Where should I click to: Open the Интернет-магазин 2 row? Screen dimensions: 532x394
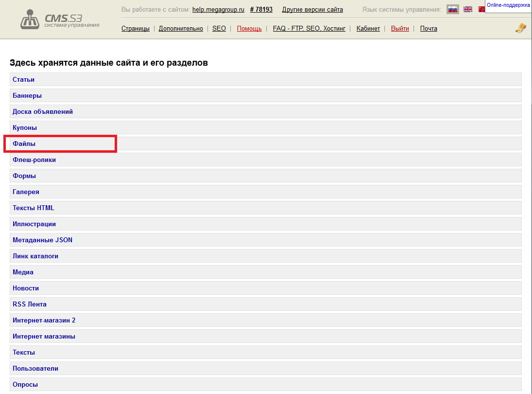44,320
